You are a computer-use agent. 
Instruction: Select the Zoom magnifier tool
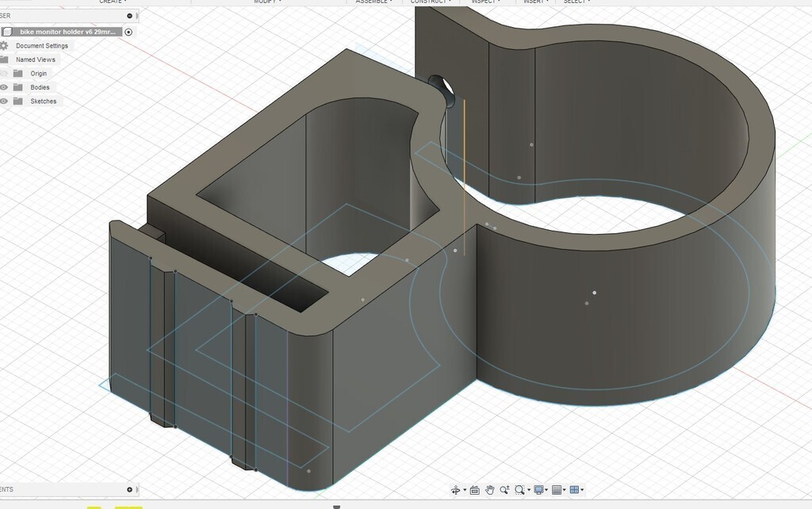tap(504, 490)
